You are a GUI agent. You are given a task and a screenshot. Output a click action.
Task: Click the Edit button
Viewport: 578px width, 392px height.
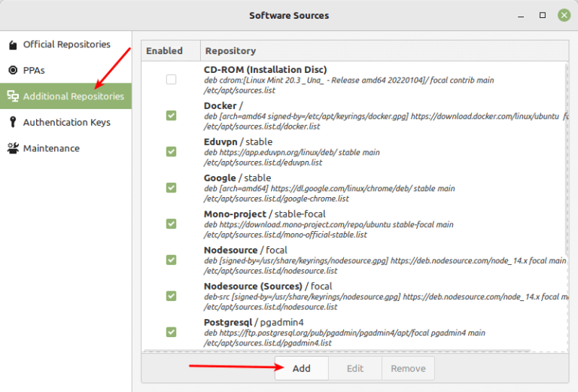tap(355, 369)
